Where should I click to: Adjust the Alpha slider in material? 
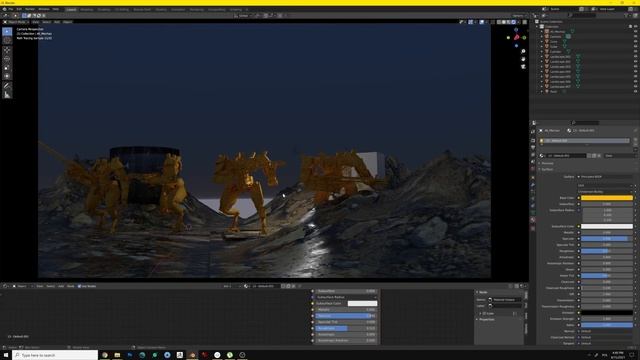point(607,325)
